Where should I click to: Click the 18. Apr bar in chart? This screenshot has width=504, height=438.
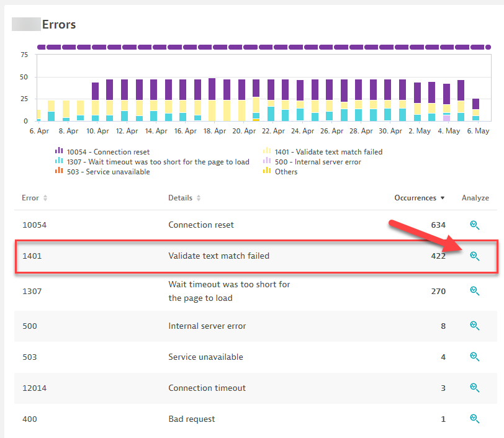212,99
